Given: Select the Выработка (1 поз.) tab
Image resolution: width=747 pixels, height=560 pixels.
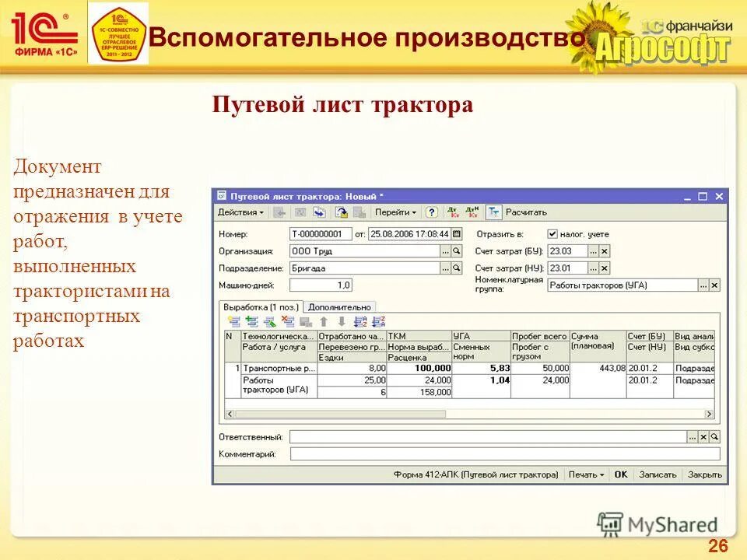Looking at the screenshot, I should (259, 307).
